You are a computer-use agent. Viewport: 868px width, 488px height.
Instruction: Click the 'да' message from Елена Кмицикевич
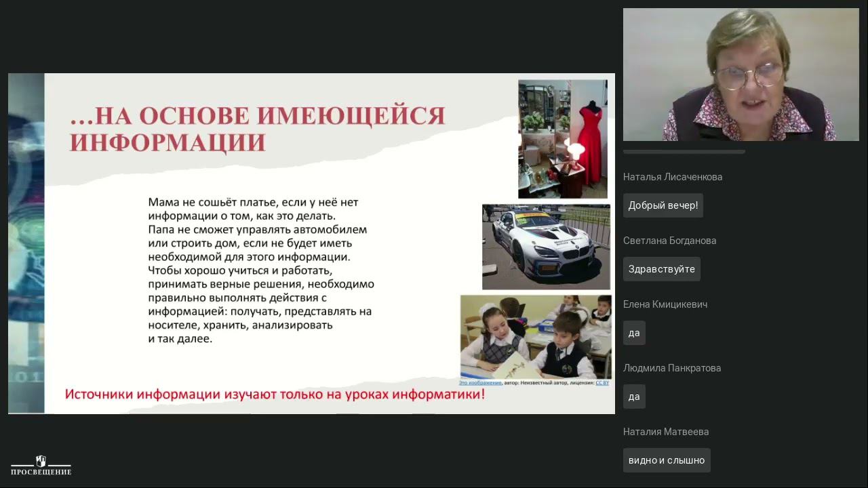(x=634, y=333)
